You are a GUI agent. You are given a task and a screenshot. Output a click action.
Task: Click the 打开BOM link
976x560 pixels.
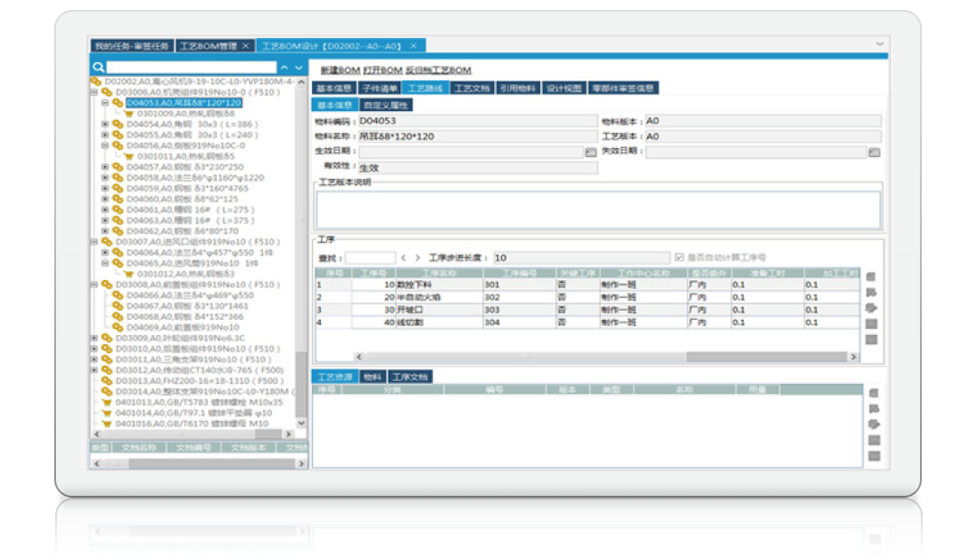382,70
